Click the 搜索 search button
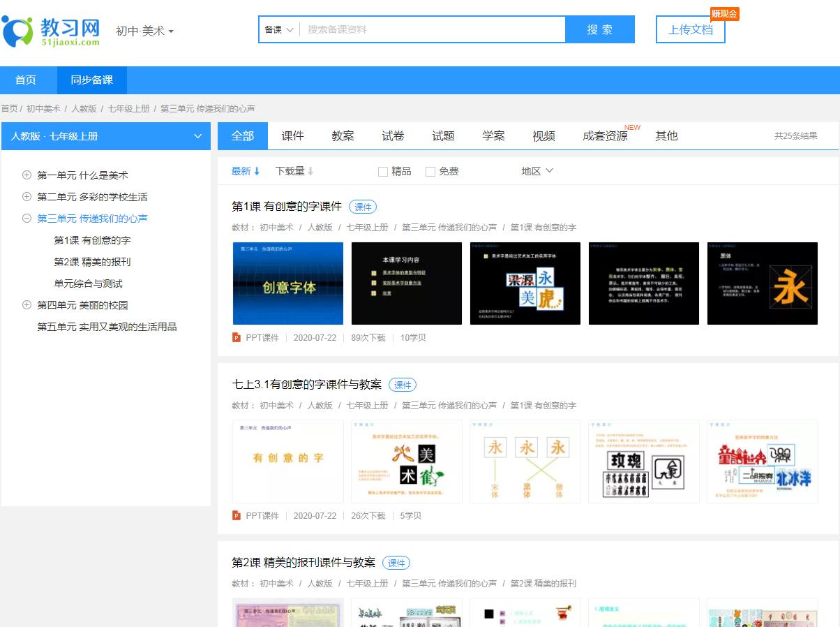The width and height of the screenshot is (840, 627). (x=599, y=30)
